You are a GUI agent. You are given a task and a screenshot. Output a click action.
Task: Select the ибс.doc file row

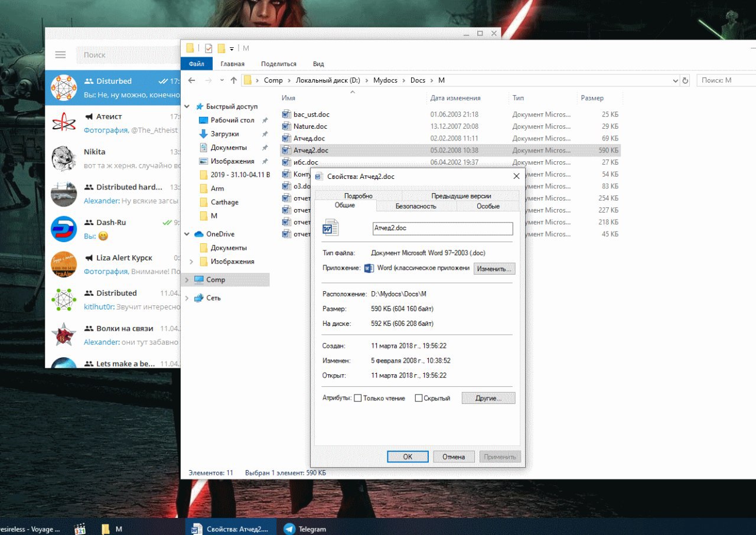point(451,162)
